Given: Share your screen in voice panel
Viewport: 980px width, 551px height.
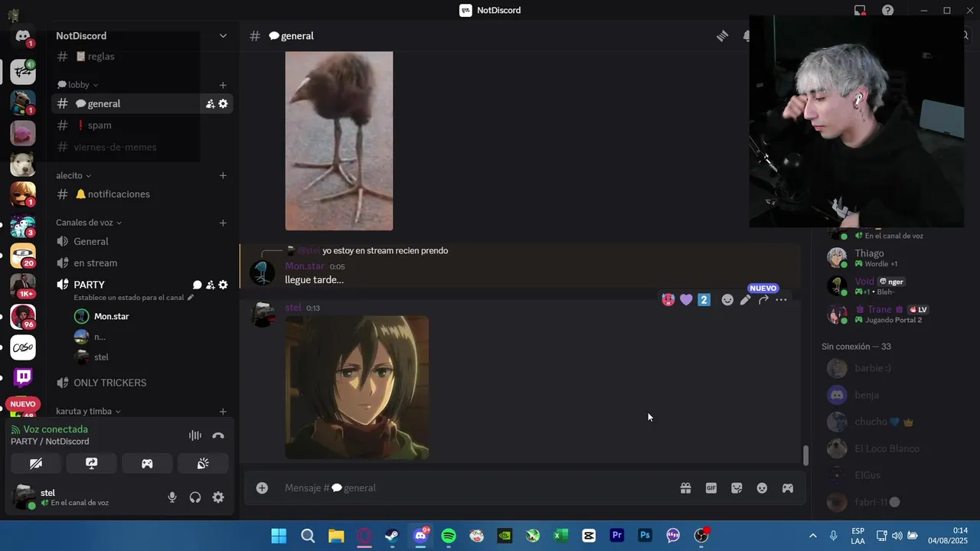Looking at the screenshot, I should tap(91, 464).
